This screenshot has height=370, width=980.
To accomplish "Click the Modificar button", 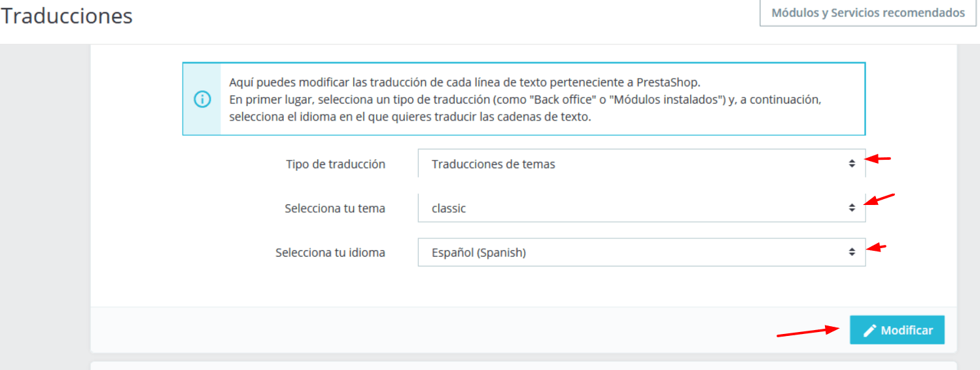I will pyautogui.click(x=897, y=330).
